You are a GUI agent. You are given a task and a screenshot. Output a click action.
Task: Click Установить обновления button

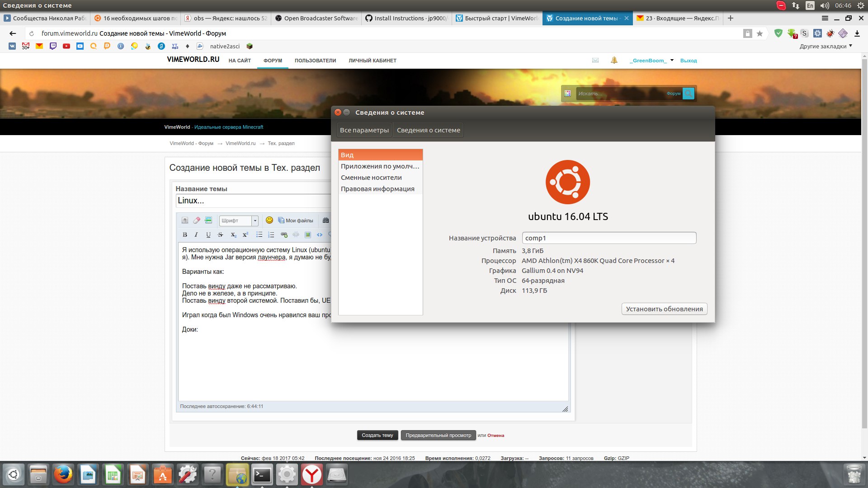(x=664, y=309)
